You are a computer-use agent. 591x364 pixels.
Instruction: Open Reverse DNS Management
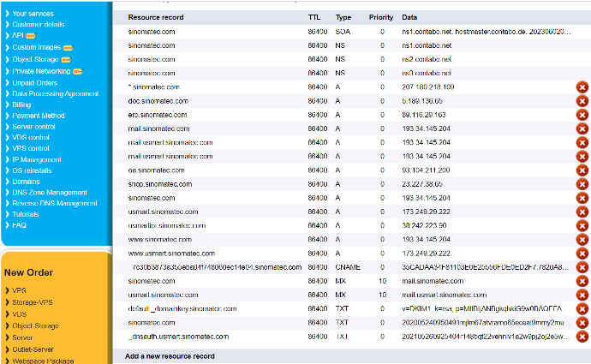tap(55, 203)
